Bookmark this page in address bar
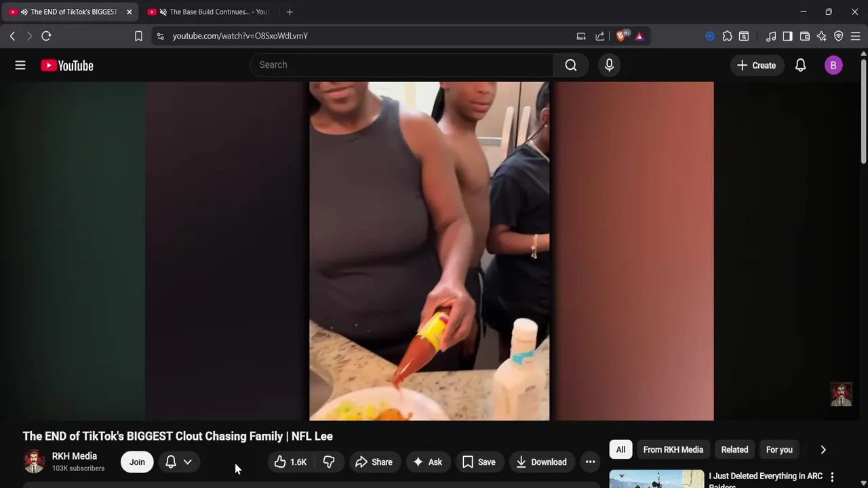The height and width of the screenshot is (488, 868). pyautogui.click(x=138, y=36)
